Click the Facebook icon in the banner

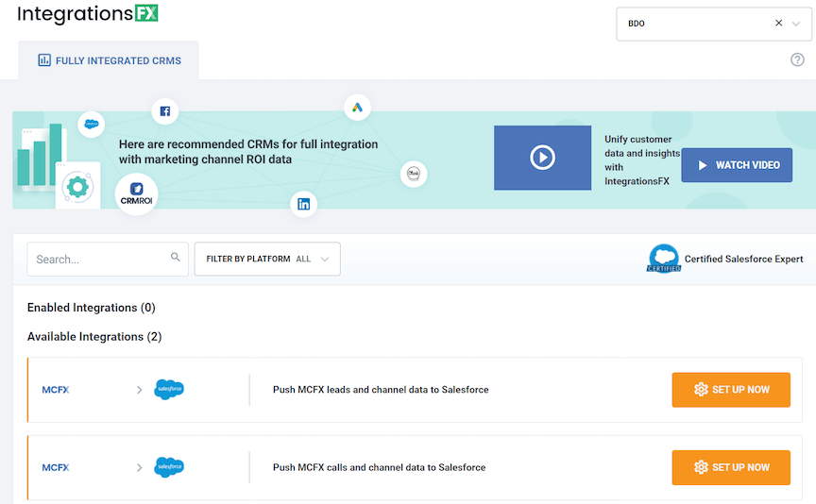165,111
